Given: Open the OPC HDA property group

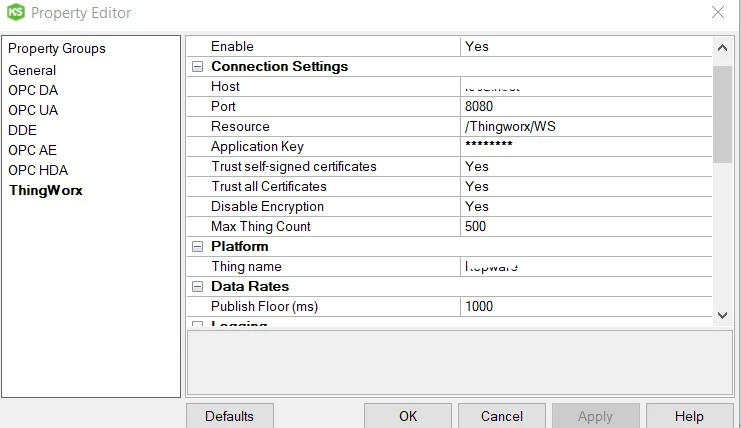Looking at the screenshot, I should pyautogui.click(x=38, y=170).
